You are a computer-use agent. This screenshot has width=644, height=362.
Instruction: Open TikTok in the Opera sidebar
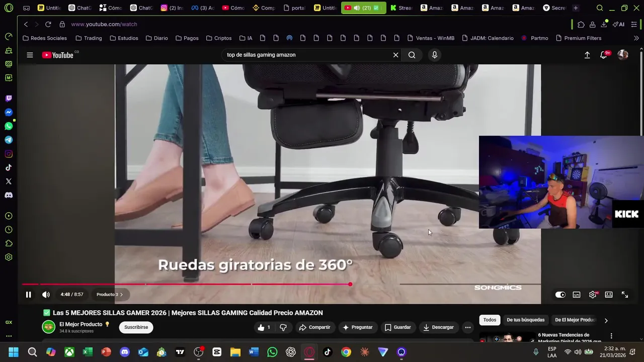[x=9, y=167]
